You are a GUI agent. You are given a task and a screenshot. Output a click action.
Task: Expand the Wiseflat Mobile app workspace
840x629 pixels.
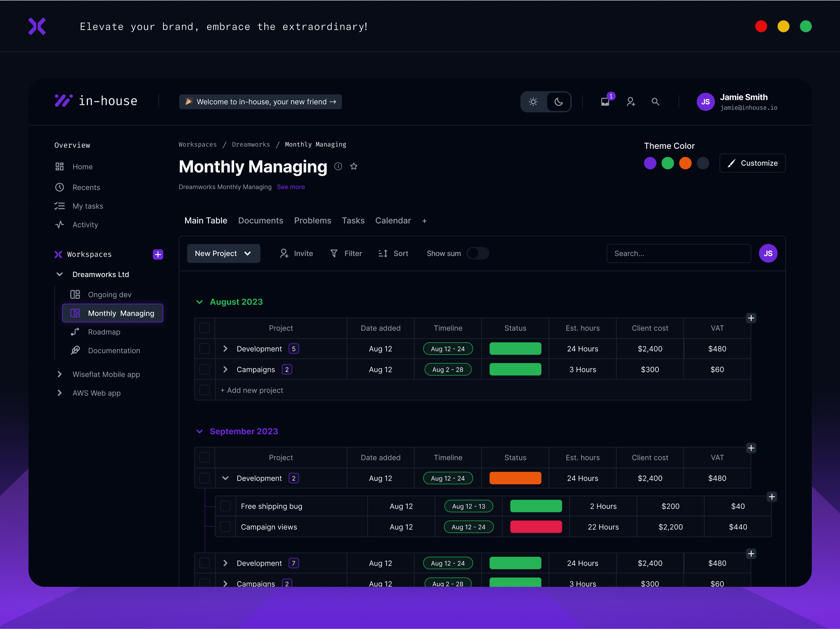tap(60, 374)
